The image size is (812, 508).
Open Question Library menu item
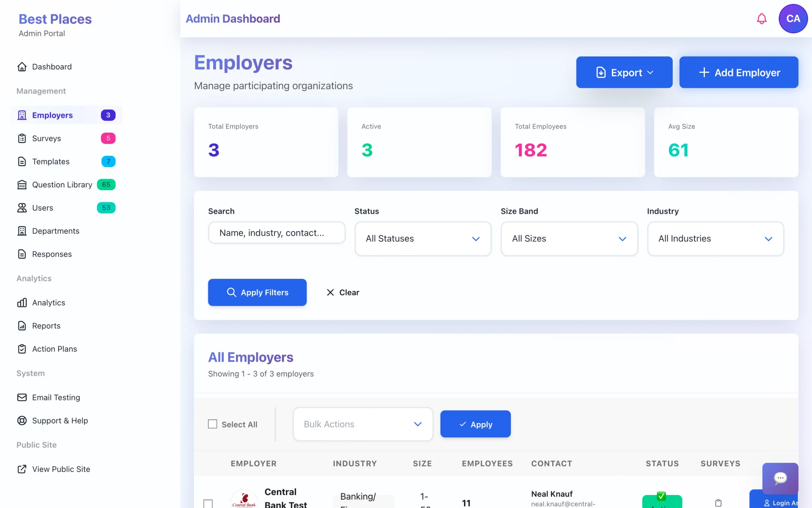pos(66,185)
